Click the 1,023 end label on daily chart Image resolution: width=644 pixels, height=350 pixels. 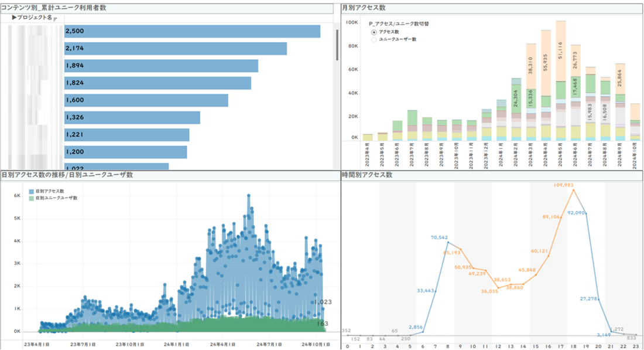(323, 302)
